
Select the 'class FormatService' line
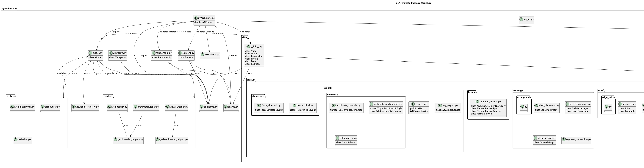[x=481, y=114]
